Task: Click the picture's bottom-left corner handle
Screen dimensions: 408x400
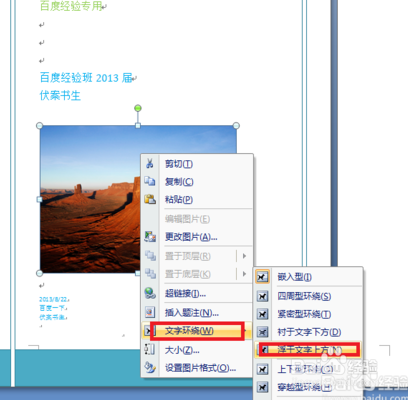Action: pyautogui.click(x=39, y=273)
